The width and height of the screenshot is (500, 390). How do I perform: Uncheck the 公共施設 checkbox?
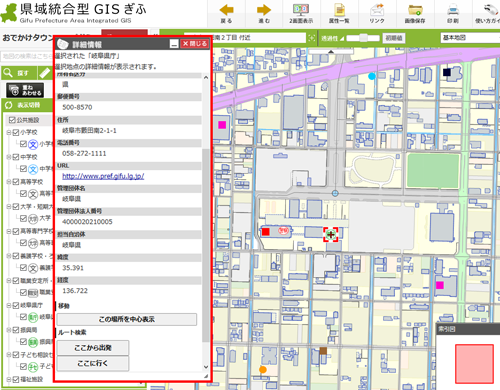(x=12, y=120)
